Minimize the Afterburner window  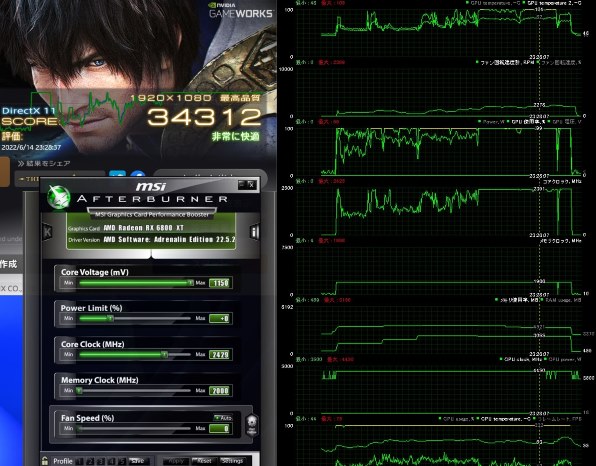242,184
